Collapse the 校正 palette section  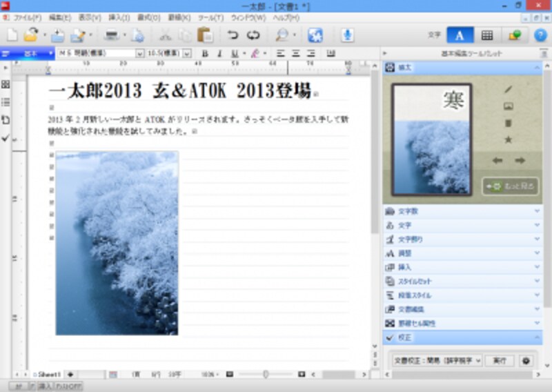tap(462, 337)
